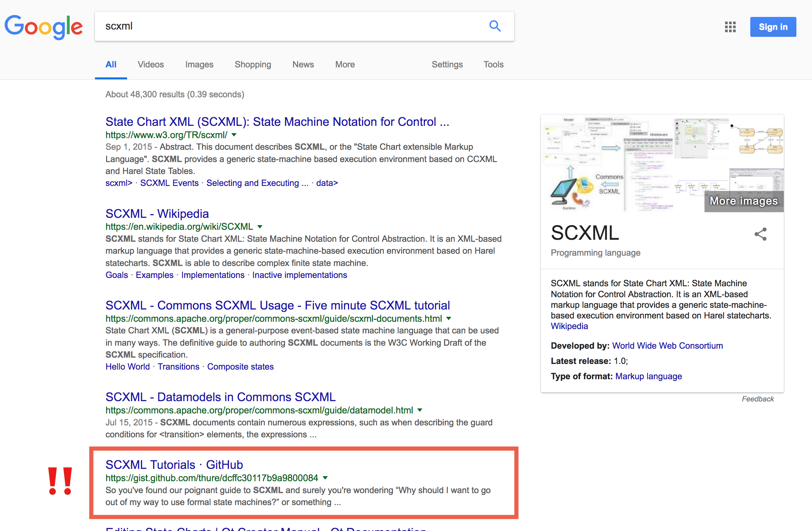Open the Datamodels in Commons SCXML result
This screenshot has height=531, width=812.
(x=220, y=397)
